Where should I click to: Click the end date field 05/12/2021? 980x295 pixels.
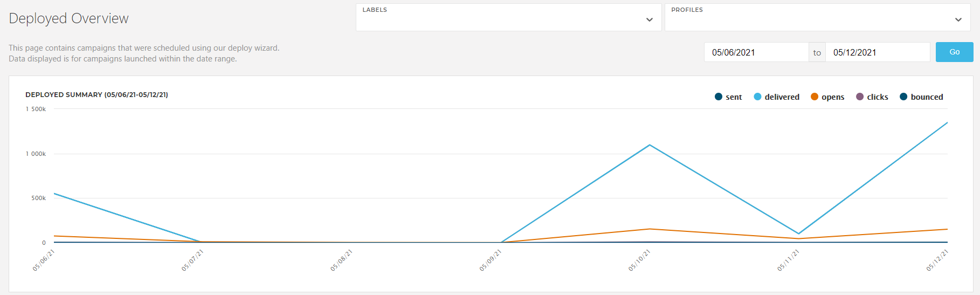[x=877, y=52]
